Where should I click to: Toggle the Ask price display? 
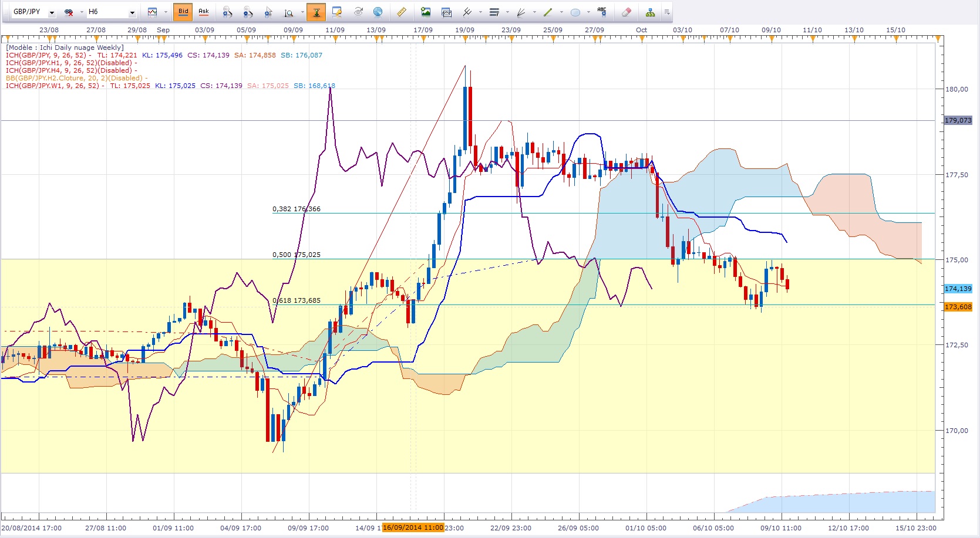coord(204,12)
